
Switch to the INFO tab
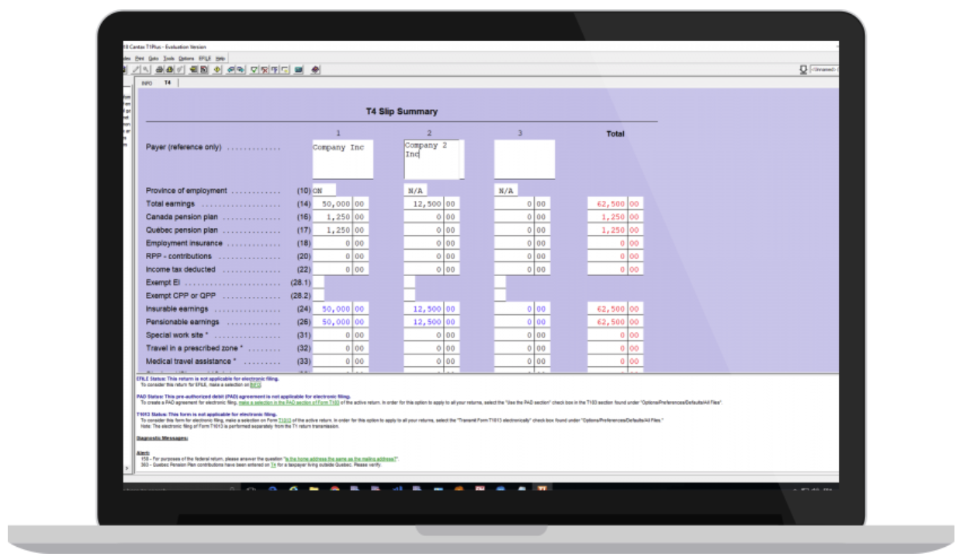click(147, 83)
